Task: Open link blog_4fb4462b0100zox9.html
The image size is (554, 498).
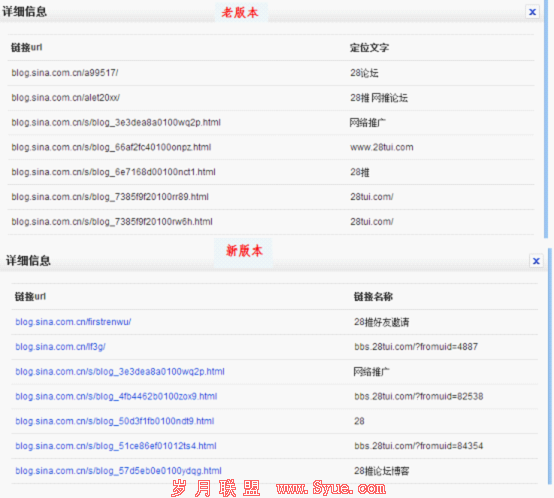Action: pyautogui.click(x=116, y=396)
